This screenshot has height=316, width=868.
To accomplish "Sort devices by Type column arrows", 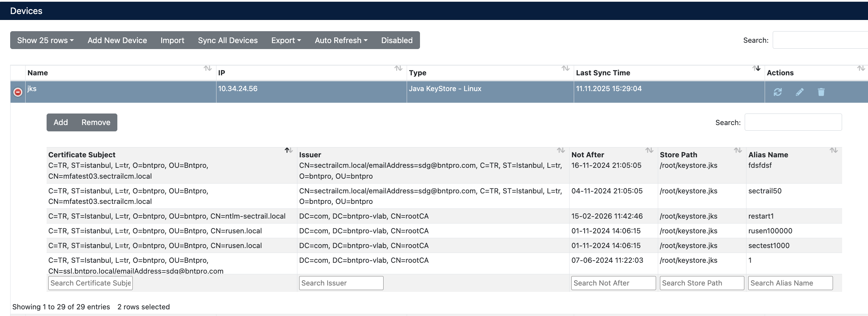I will 565,68.
